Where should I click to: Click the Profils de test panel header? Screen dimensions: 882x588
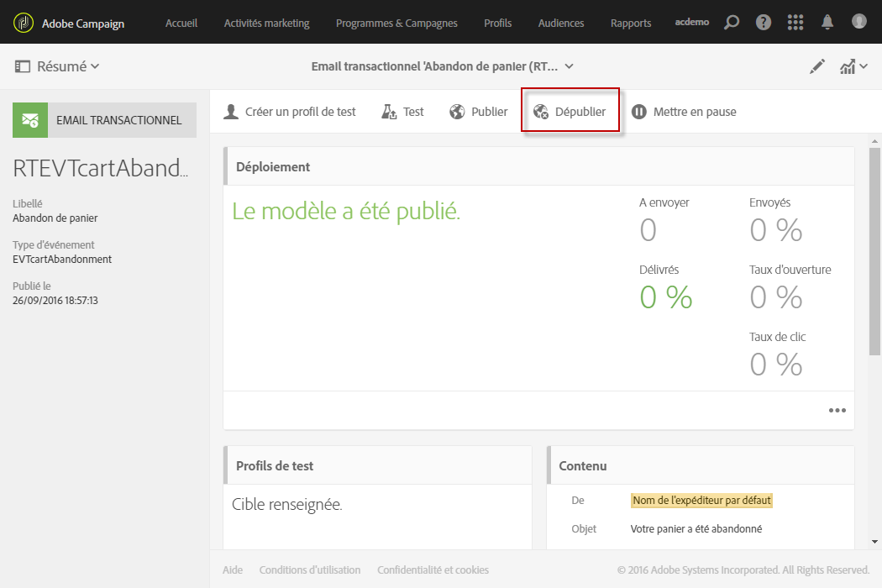[x=377, y=465]
